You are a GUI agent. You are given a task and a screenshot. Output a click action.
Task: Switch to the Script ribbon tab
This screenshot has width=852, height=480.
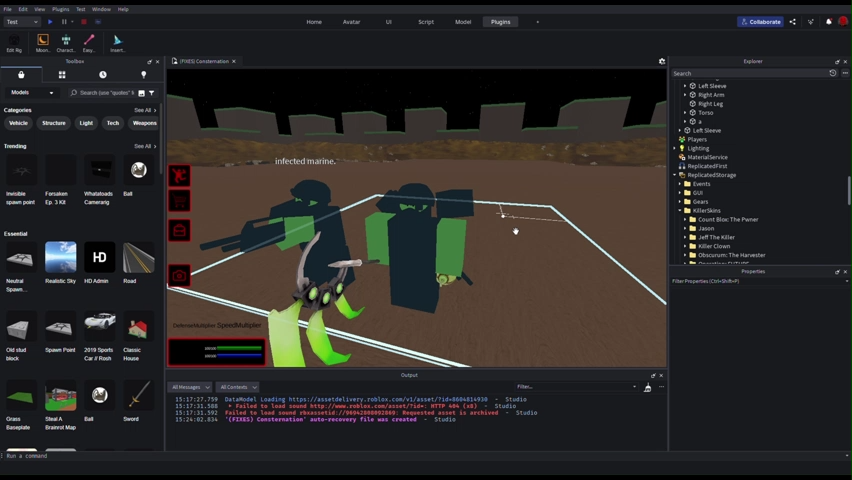[x=426, y=22]
